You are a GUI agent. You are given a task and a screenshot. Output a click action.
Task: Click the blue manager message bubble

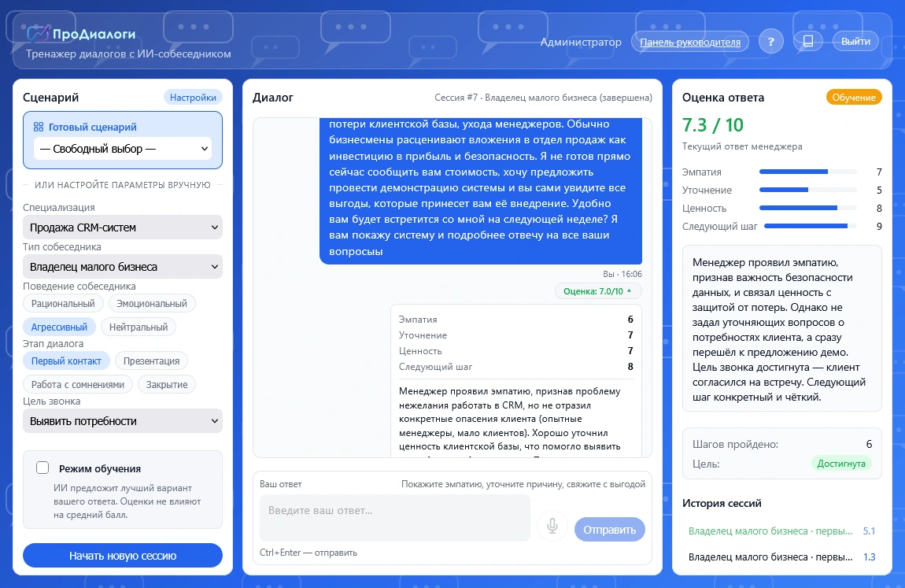pyautogui.click(x=481, y=190)
